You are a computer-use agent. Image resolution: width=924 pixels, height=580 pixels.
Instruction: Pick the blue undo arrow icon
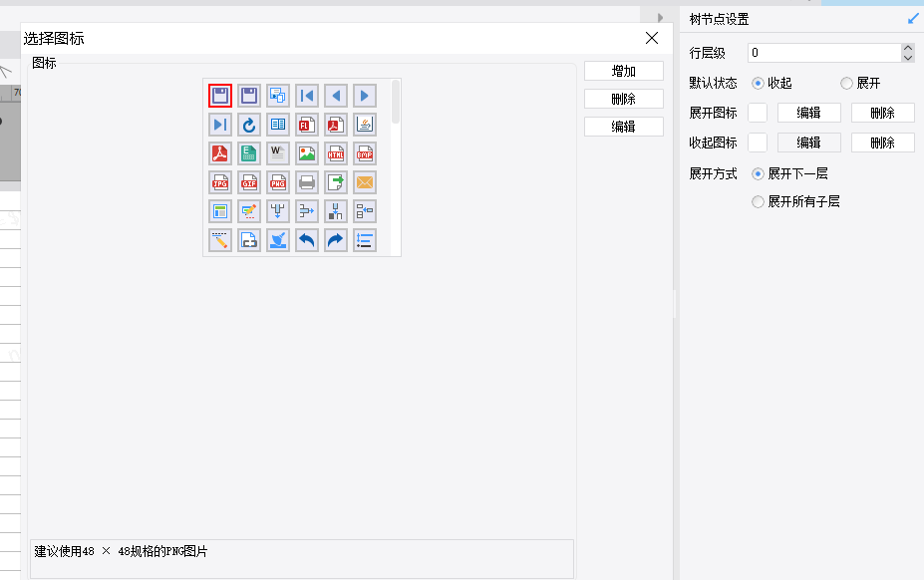tap(306, 240)
